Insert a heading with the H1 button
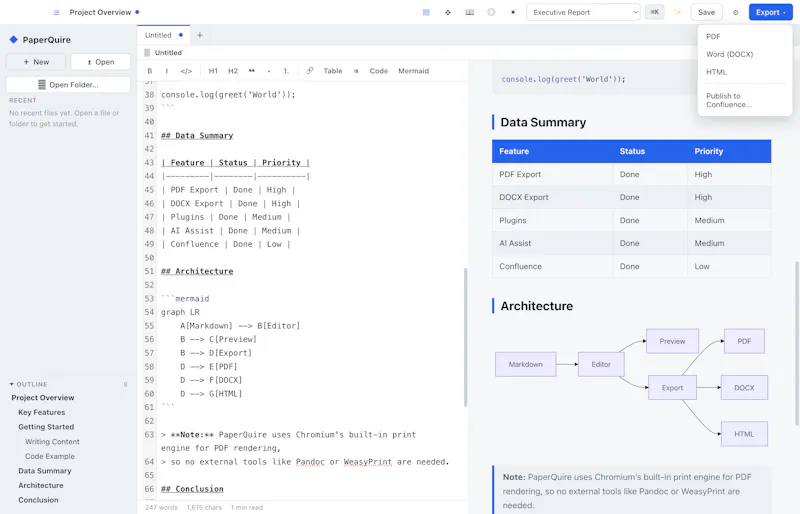The width and height of the screenshot is (800, 514). tap(213, 71)
